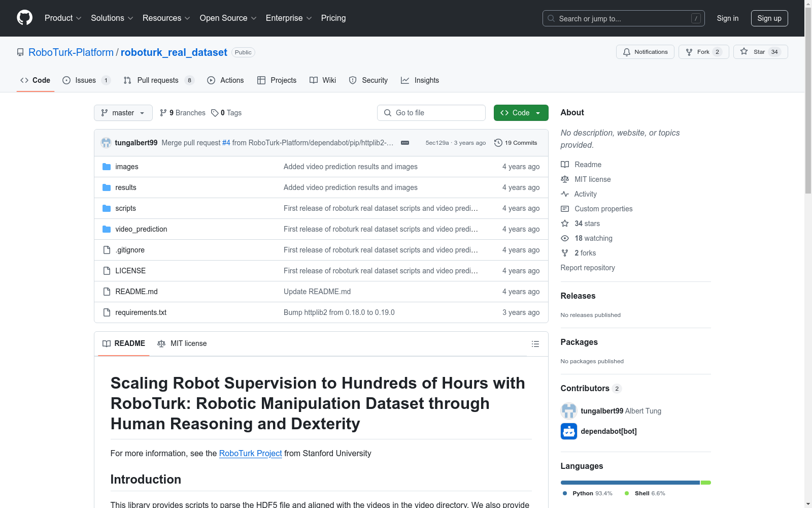The height and width of the screenshot is (508, 812).
Task: Open pull request #4 link
Action: 226,143
